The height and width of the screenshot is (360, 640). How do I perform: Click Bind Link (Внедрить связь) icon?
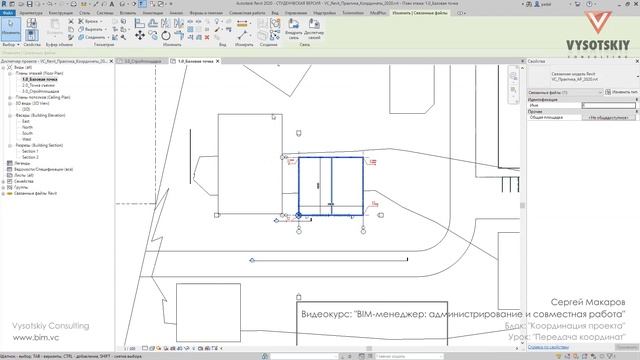pyautogui.click(x=293, y=29)
